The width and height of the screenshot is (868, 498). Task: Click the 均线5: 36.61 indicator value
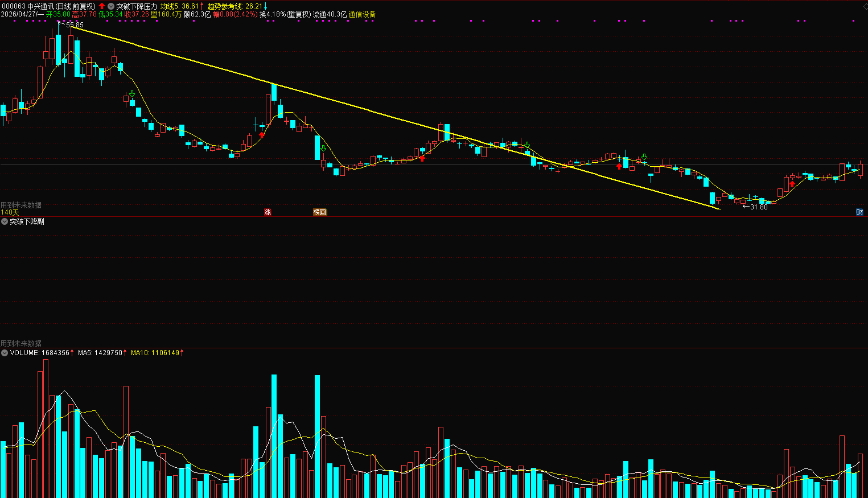tap(179, 6)
